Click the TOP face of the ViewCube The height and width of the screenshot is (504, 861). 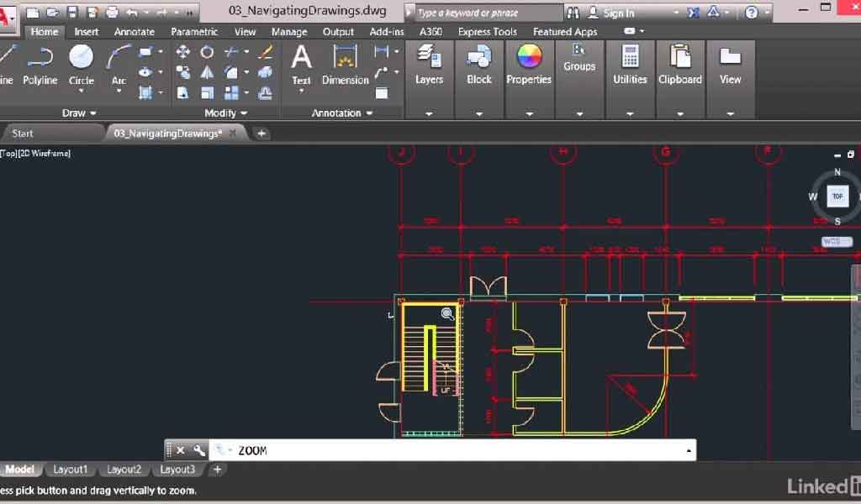pyautogui.click(x=837, y=196)
